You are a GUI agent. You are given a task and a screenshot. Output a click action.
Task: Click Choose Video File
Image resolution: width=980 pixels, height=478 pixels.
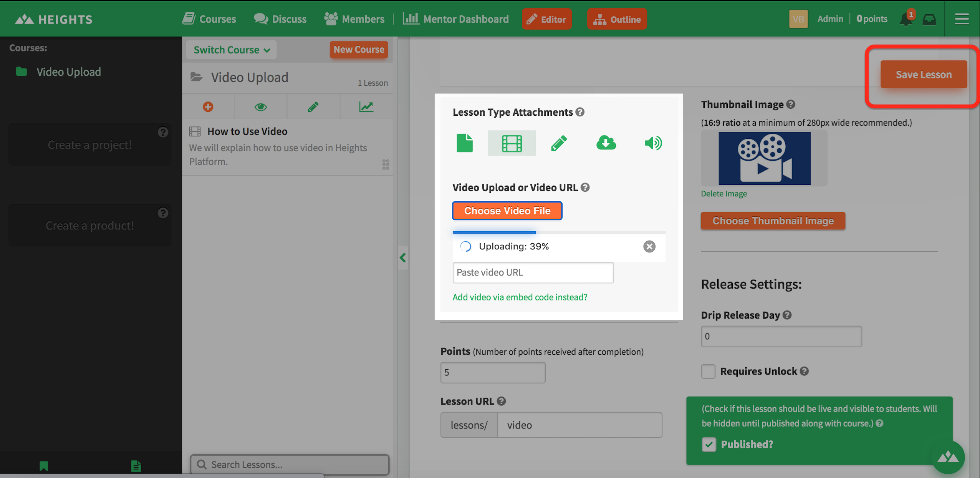[507, 211]
